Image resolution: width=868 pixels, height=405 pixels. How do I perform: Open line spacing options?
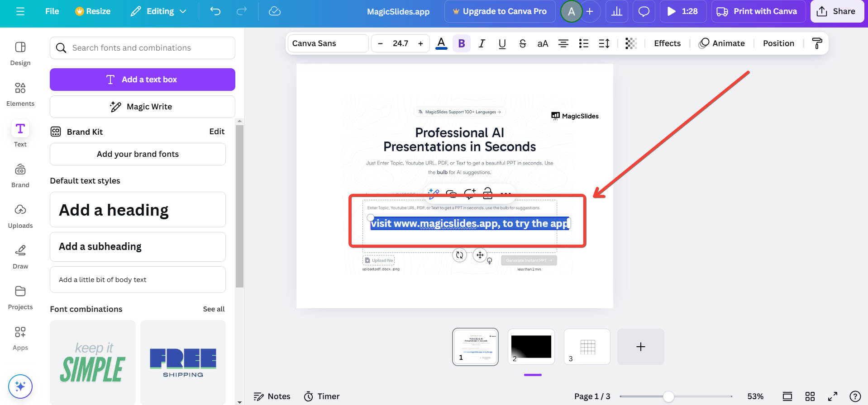click(604, 43)
